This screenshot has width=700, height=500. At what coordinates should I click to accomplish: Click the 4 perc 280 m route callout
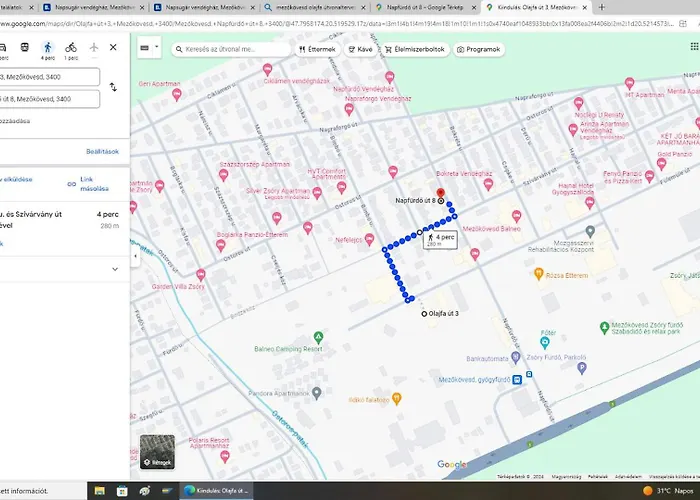[x=440, y=240]
